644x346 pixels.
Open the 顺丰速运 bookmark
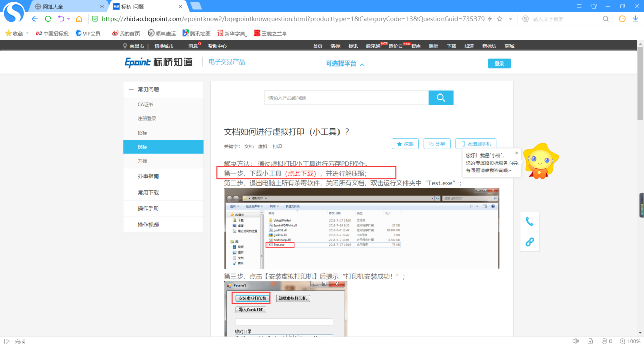[161, 33]
